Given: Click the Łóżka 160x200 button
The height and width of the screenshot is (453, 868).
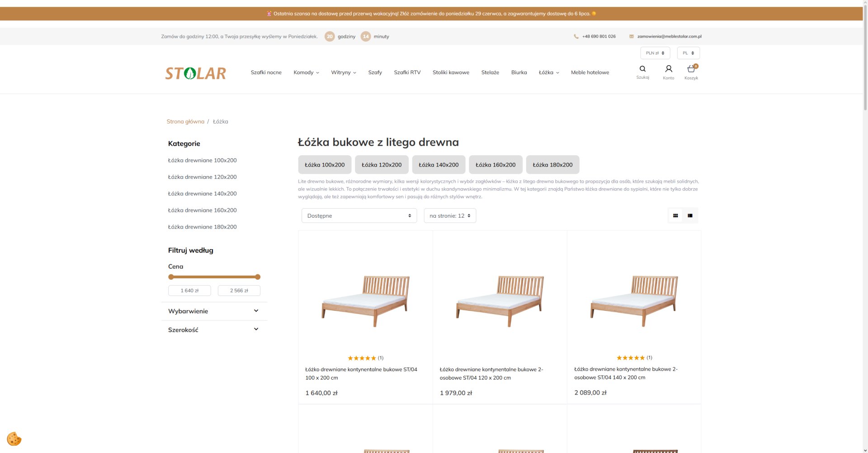Looking at the screenshot, I should click(x=495, y=165).
